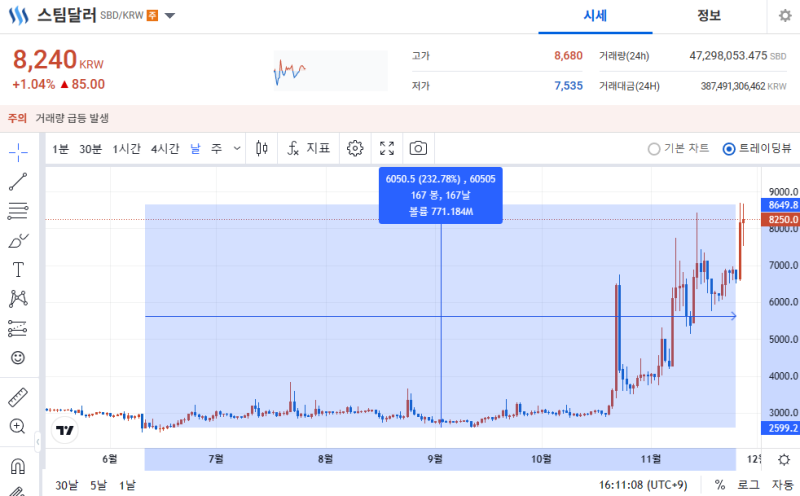The height and width of the screenshot is (496, 800).
Task: Select the text annotation tool
Action: [18, 269]
